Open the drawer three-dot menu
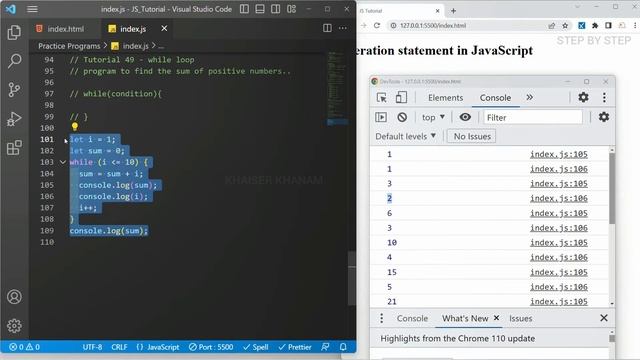Screen dimensions: 640x360 point(381,318)
